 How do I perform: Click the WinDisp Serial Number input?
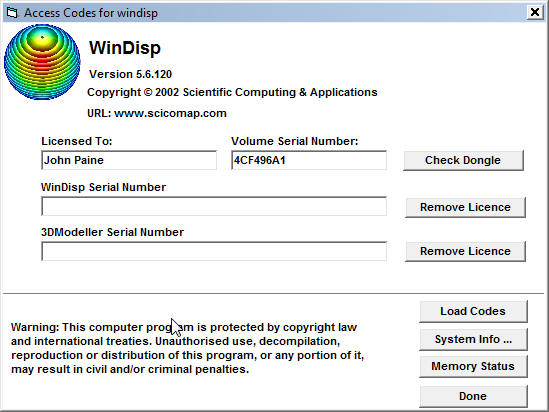(214, 207)
